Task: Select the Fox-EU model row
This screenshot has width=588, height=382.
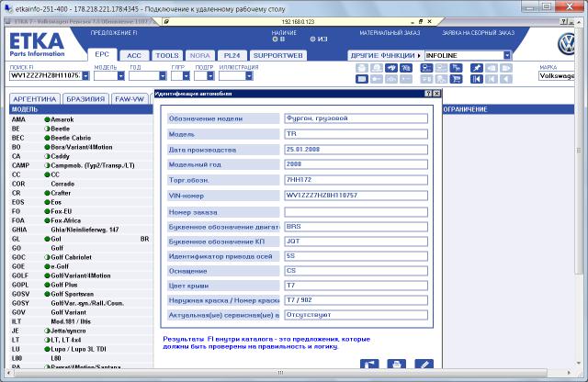Action: tap(81, 211)
